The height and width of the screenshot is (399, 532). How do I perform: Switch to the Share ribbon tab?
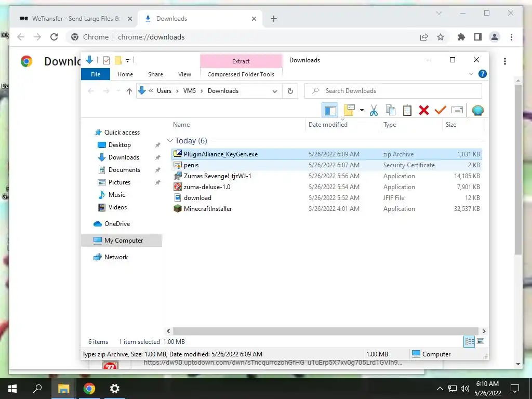click(x=155, y=74)
